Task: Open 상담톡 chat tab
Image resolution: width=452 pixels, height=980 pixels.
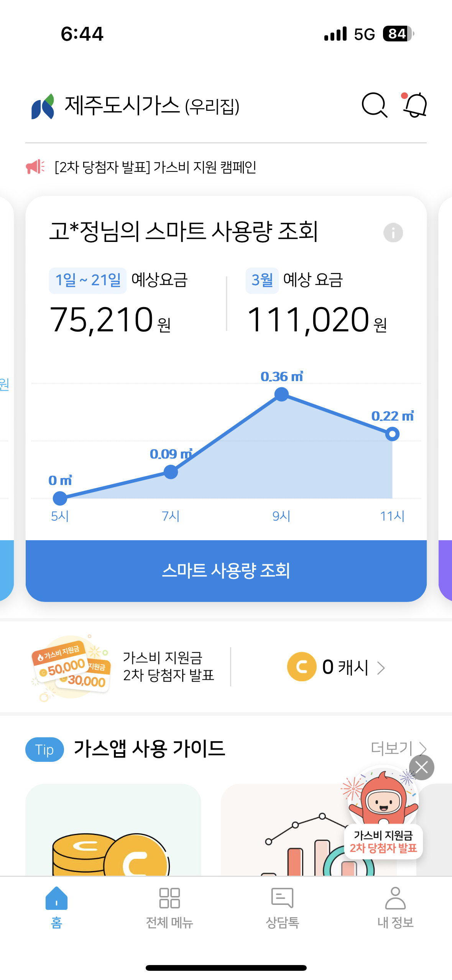Action: pos(283,907)
